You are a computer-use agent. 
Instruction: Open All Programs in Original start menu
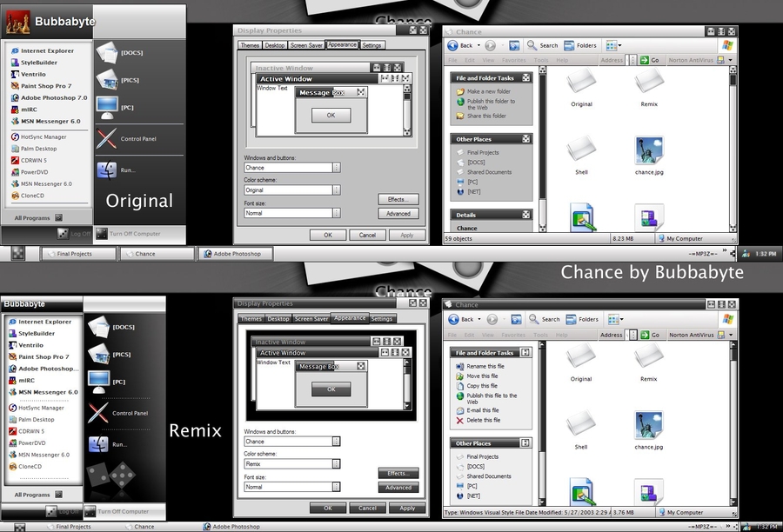pos(38,218)
